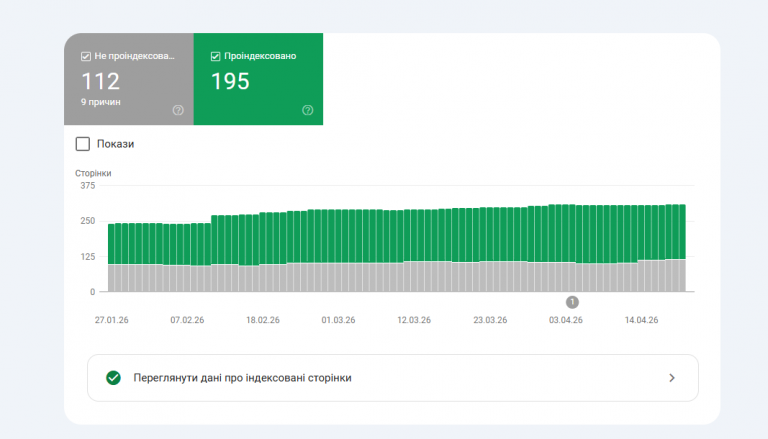768x439 pixels.
Task: Click gray bar segment above 12.03.26
Action: tap(414, 276)
